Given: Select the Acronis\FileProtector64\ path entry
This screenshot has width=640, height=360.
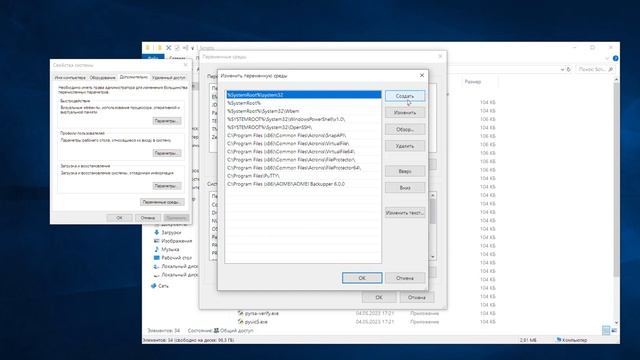Looking at the screenshot, I should point(304,168).
